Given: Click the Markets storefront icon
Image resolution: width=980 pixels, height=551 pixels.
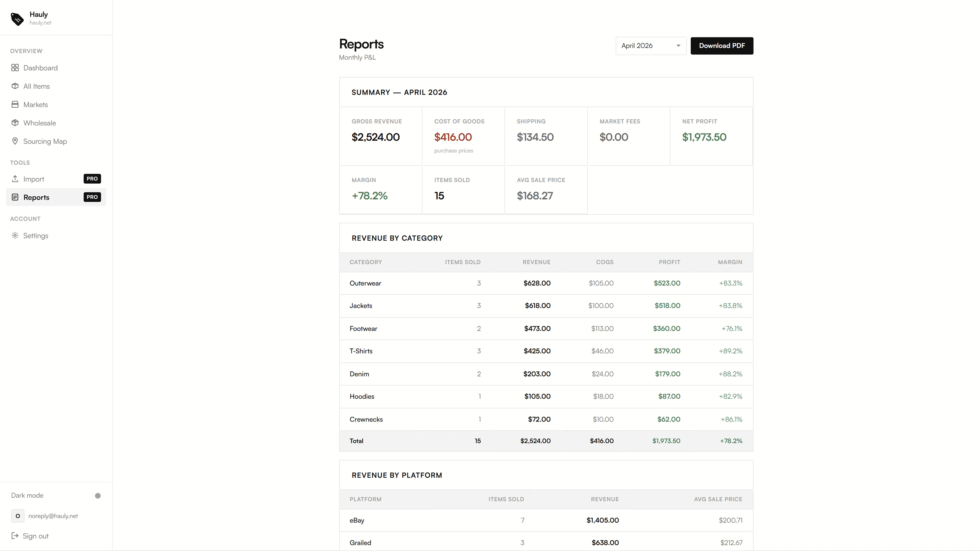Looking at the screenshot, I should click(x=15, y=104).
